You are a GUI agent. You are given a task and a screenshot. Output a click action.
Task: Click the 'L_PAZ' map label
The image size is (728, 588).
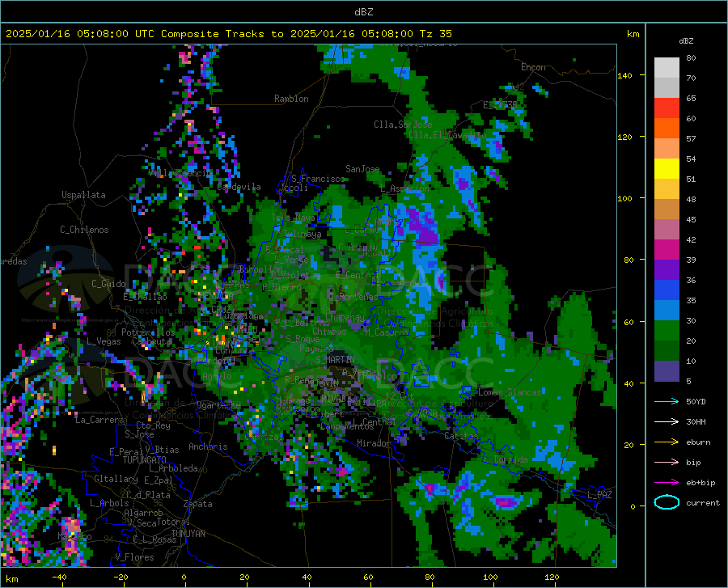pyautogui.click(x=599, y=495)
